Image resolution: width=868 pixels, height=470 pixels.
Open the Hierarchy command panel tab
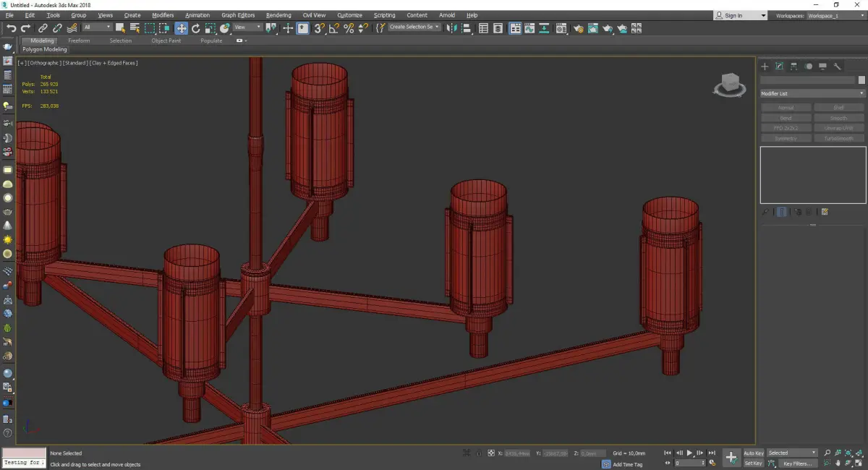[793, 67]
